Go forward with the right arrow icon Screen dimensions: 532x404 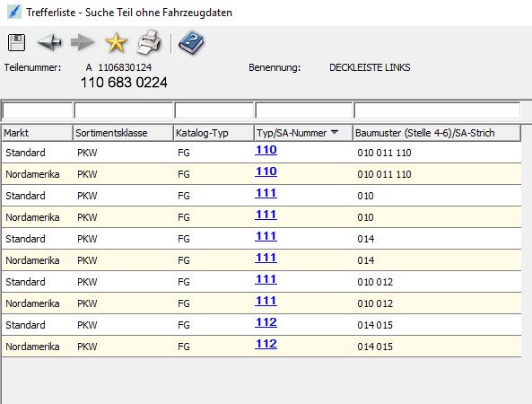(83, 42)
